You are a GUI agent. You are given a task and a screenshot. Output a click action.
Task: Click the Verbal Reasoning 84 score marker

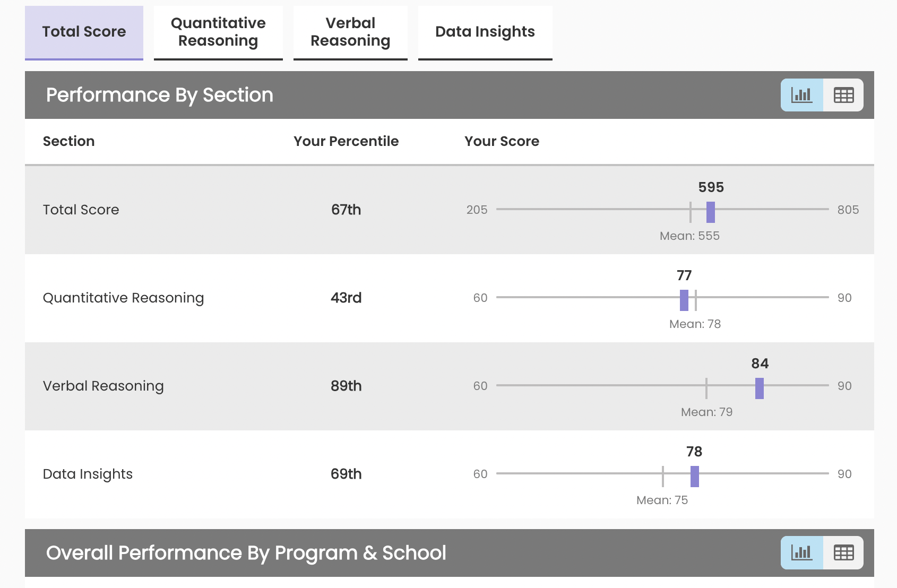pyautogui.click(x=760, y=388)
